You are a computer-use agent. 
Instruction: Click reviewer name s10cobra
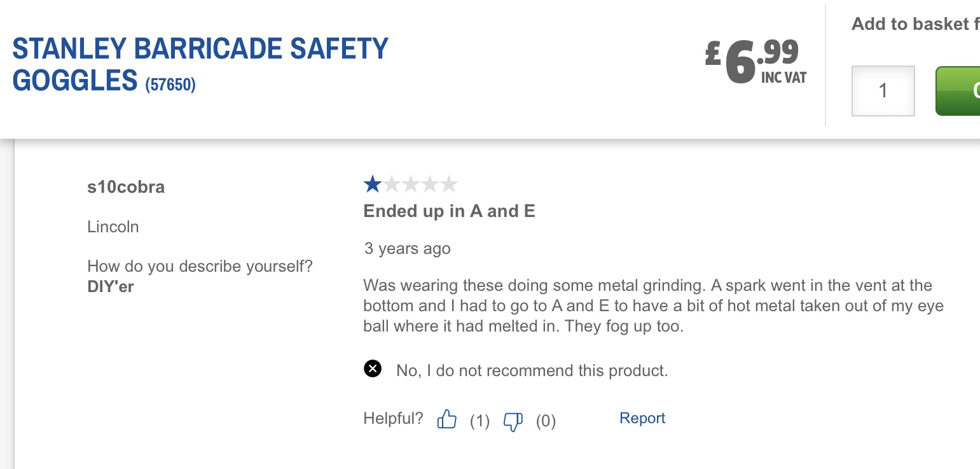coord(126,187)
